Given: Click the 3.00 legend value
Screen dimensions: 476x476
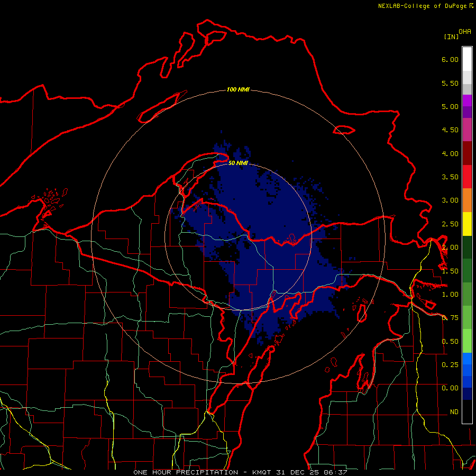Looking at the screenshot, I should (450, 200).
